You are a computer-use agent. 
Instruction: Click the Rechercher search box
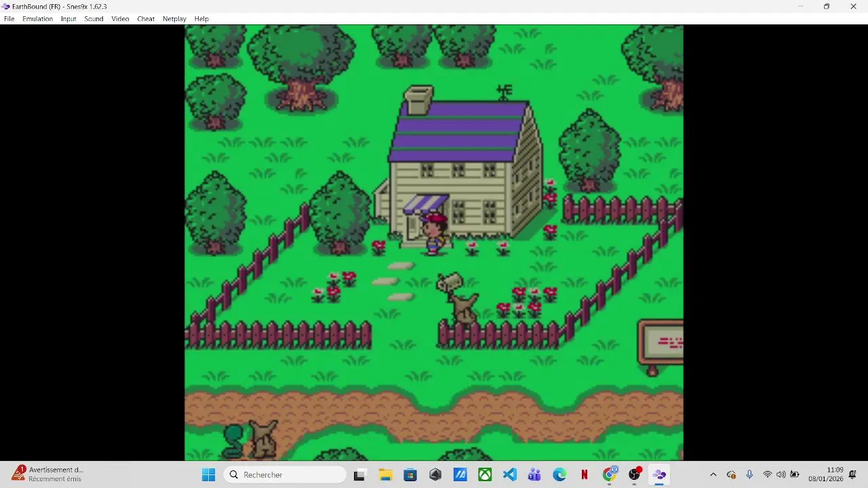(x=285, y=475)
